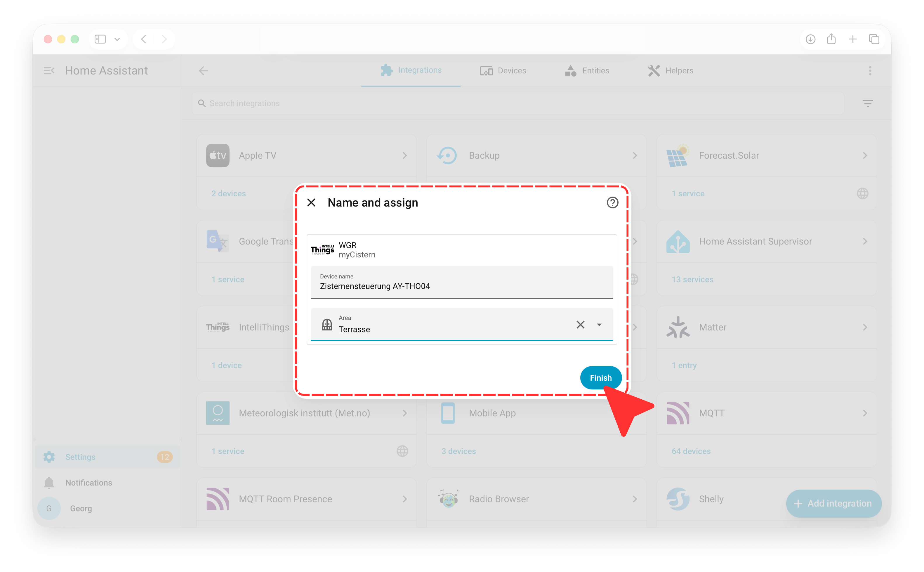Open Notifications in the sidebar
Viewport: 924px width, 572px height.
click(107, 483)
